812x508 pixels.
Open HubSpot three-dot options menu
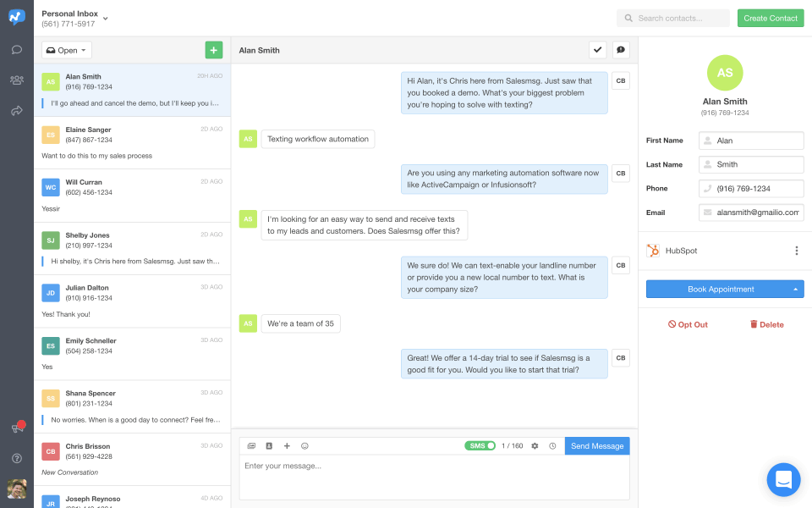click(797, 251)
